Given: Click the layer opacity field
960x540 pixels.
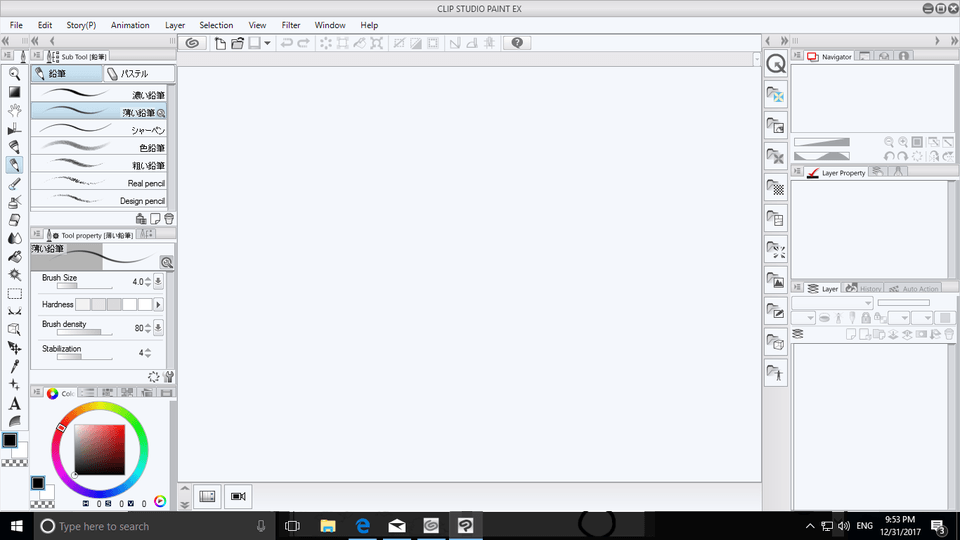Looking at the screenshot, I should [903, 302].
